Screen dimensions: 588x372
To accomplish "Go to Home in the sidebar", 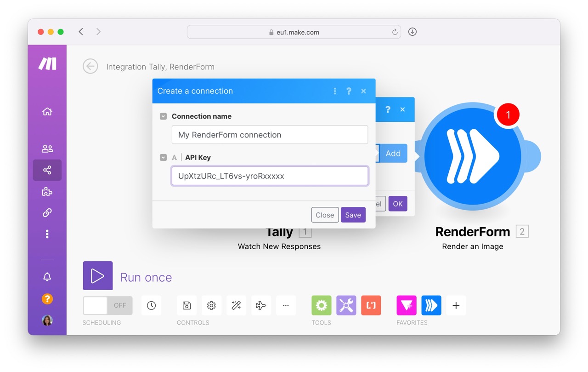I will click(47, 112).
